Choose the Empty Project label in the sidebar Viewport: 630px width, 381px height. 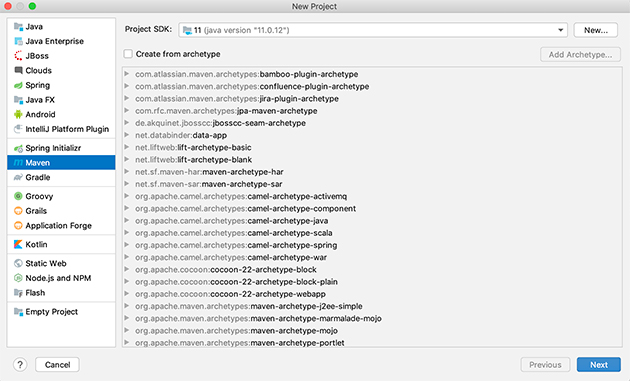(51, 312)
